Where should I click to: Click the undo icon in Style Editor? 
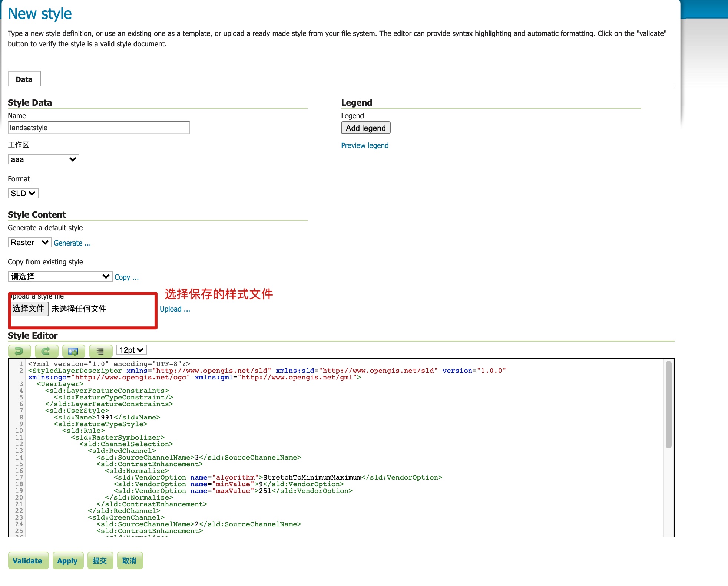click(x=19, y=350)
